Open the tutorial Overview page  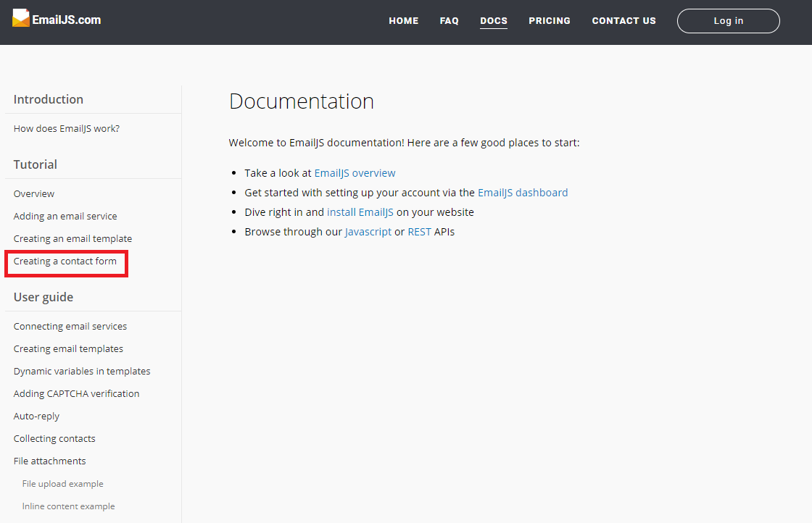[x=33, y=193]
